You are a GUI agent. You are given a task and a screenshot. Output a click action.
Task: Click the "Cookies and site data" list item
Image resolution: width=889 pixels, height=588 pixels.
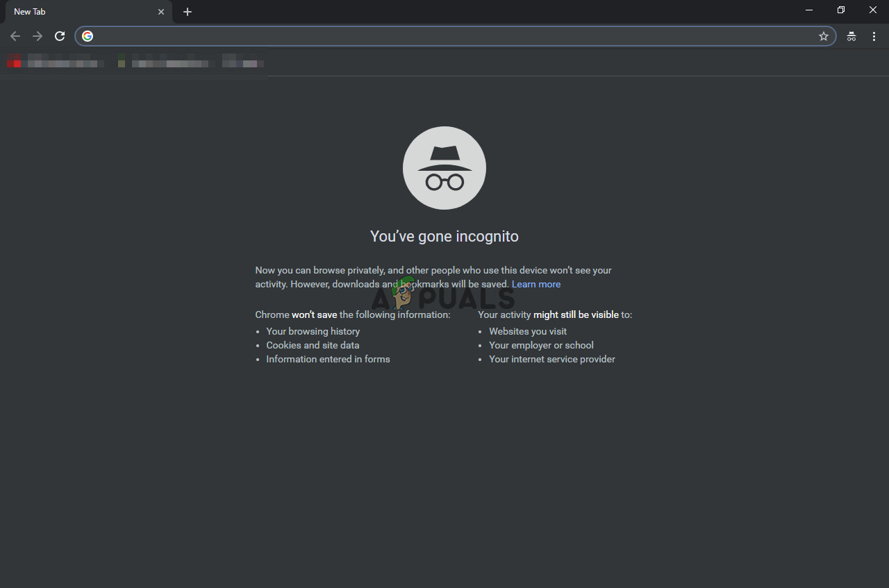click(x=313, y=345)
